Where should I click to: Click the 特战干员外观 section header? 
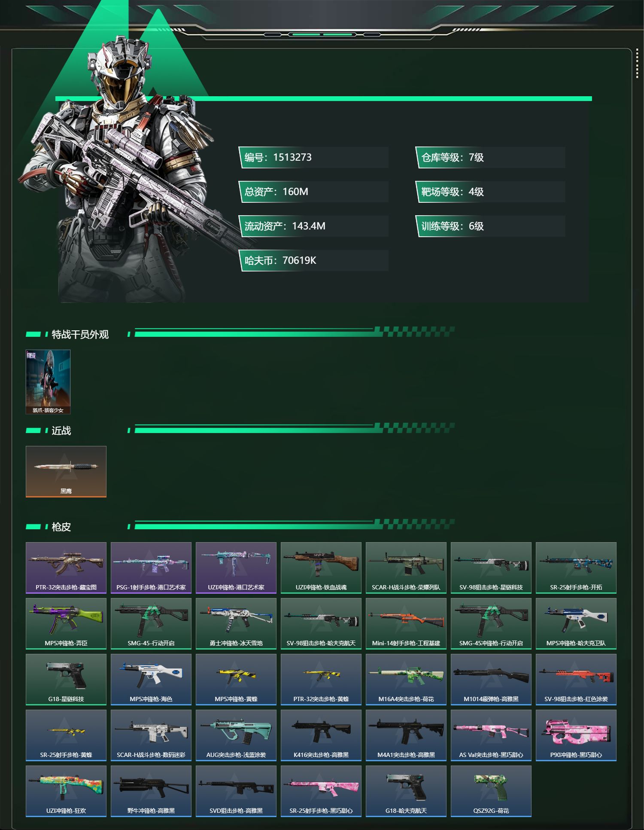[80, 334]
